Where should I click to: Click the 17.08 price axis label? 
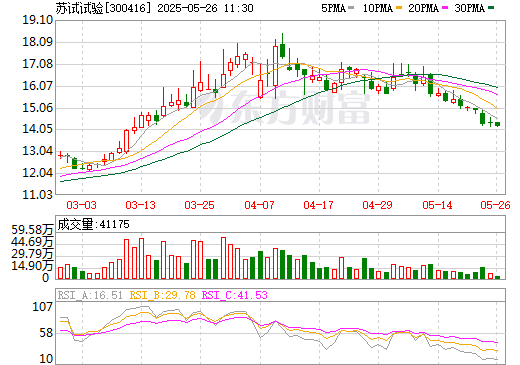pos(37,64)
